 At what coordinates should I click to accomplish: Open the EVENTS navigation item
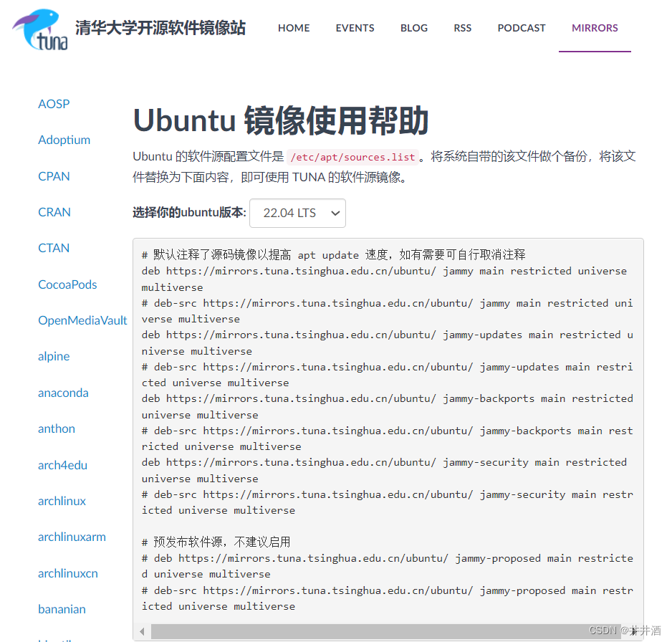coord(355,28)
